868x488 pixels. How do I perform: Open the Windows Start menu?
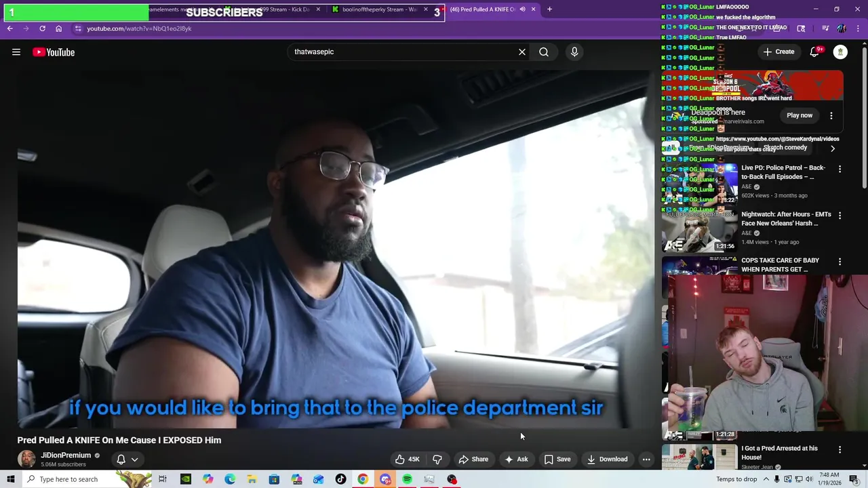pyautogui.click(x=9, y=479)
